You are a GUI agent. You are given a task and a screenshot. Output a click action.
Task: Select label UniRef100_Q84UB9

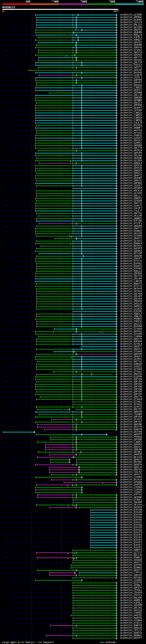pos(131,32)
